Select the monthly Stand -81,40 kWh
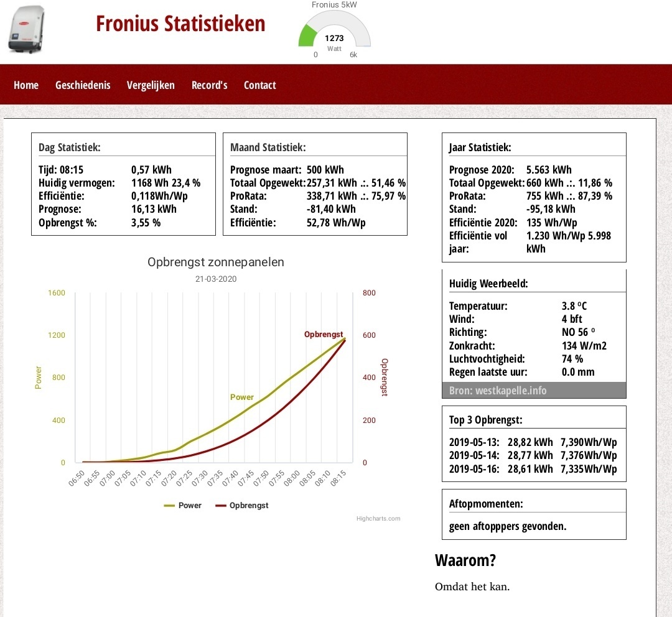This screenshot has width=672, height=617. click(331, 209)
